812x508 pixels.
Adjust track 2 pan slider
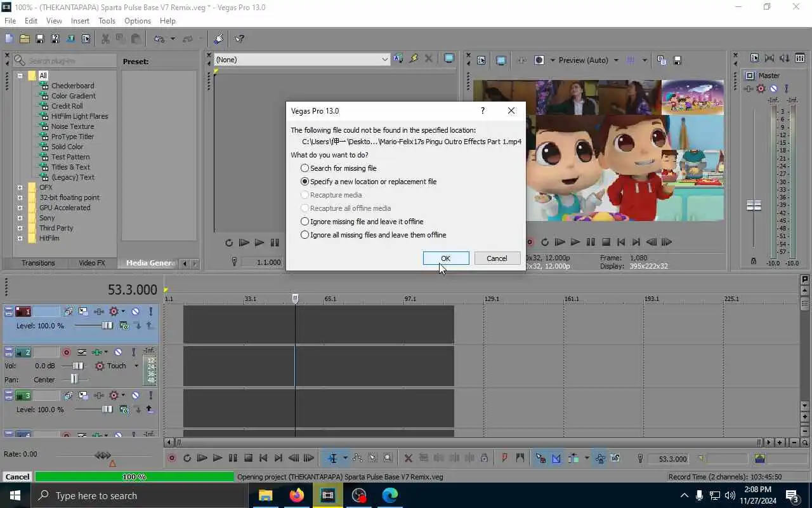(74, 379)
